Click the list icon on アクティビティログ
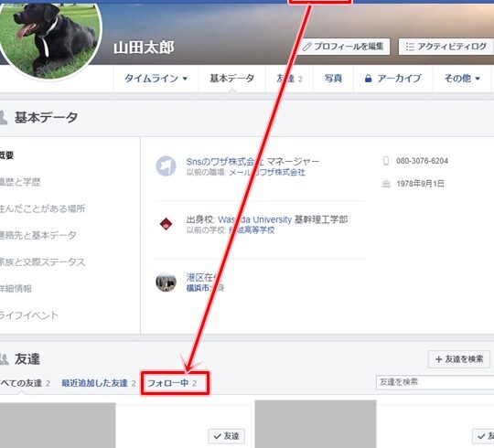The width and height of the screenshot is (494, 448). click(410, 47)
